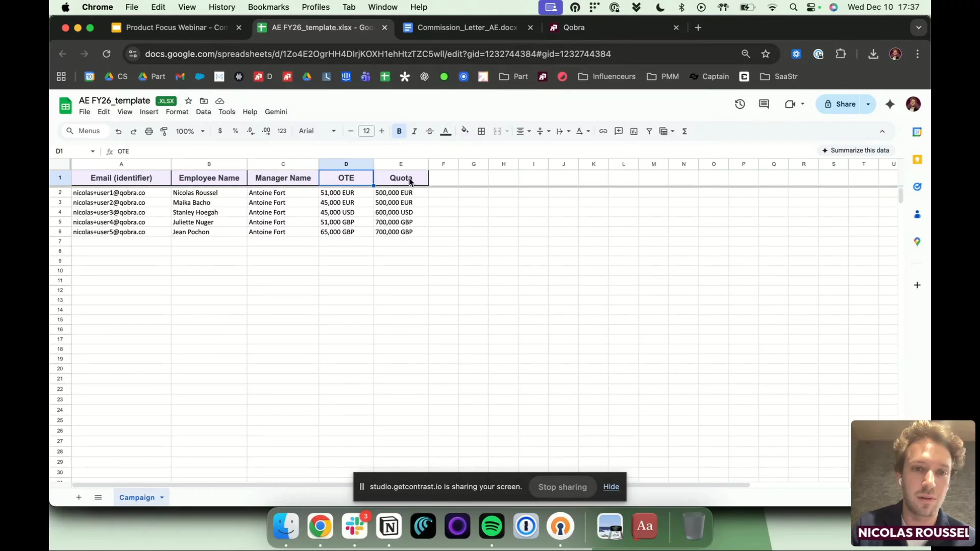This screenshot has height=551, width=980.
Task: Open the 100% zoom dropdown
Action: [190, 131]
